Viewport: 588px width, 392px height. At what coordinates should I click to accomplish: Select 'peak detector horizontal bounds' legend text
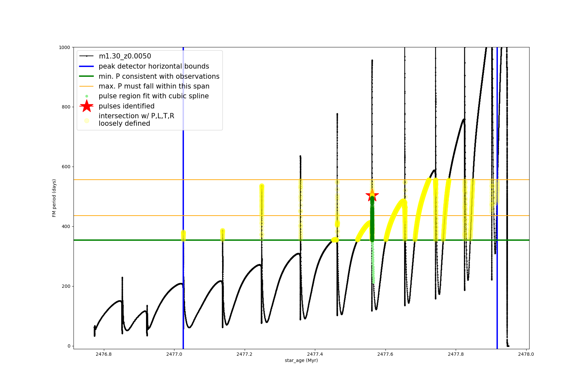154,66
